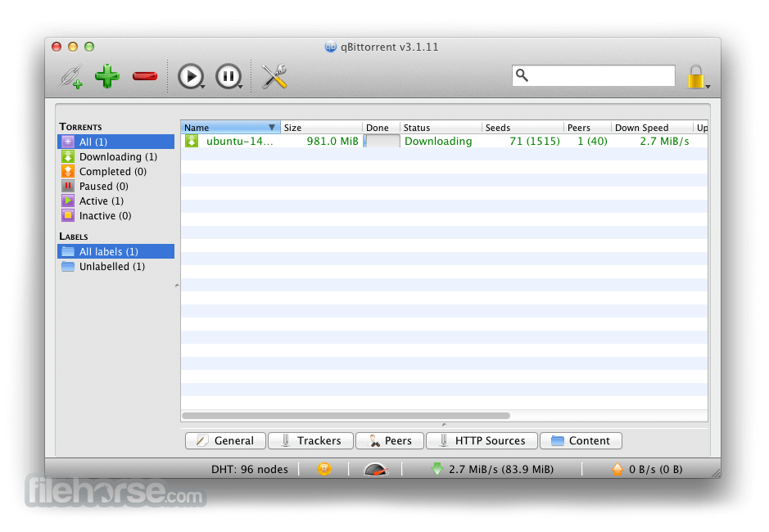Sort by the Name column header
This screenshot has width=769, height=532.
(230, 128)
